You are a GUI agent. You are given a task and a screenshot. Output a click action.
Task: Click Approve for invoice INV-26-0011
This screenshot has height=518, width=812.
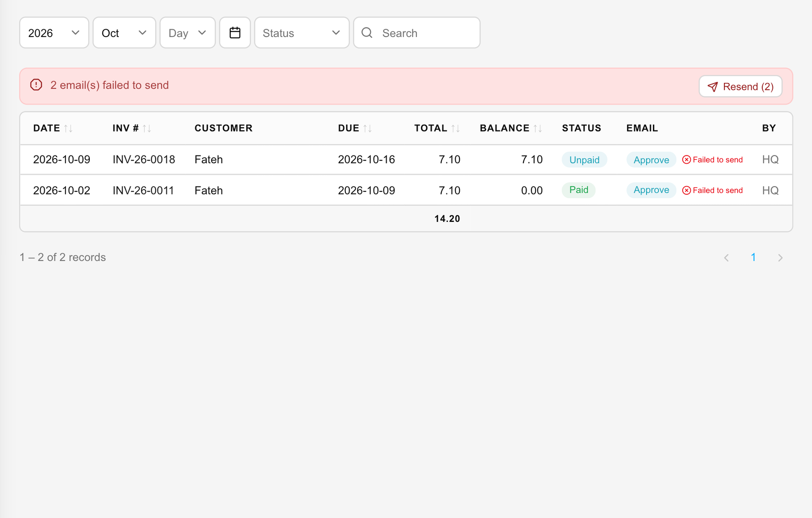point(651,190)
